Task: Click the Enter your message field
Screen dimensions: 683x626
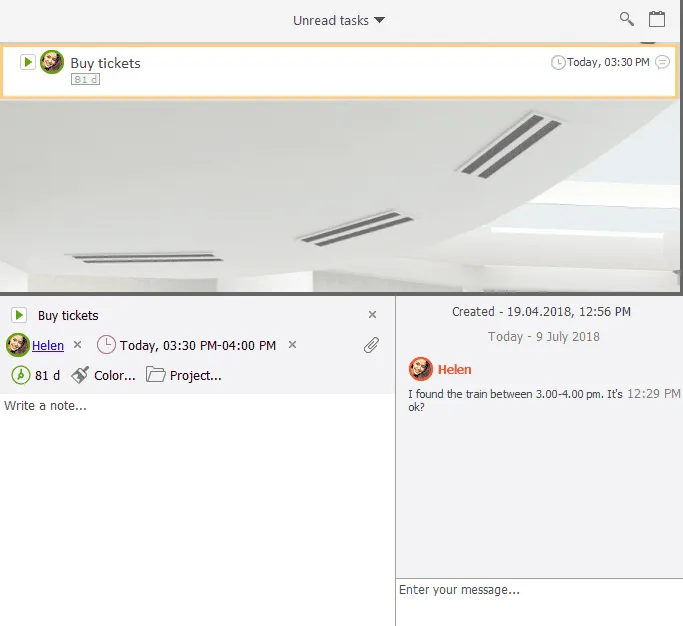Action: [539, 600]
